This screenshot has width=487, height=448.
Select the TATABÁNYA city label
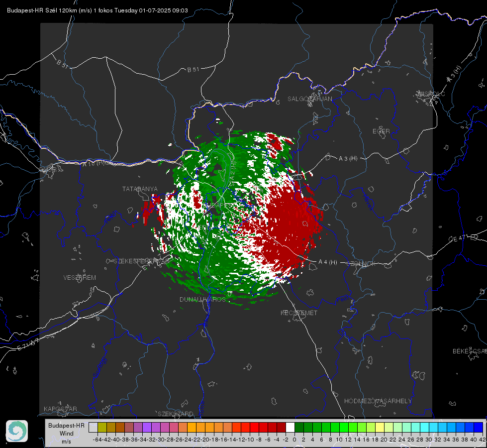140,189
